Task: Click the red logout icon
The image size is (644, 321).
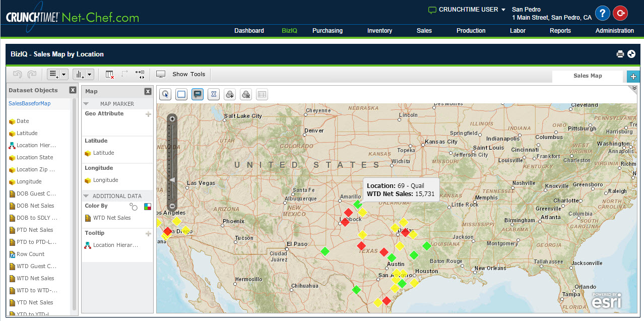Action: click(620, 13)
